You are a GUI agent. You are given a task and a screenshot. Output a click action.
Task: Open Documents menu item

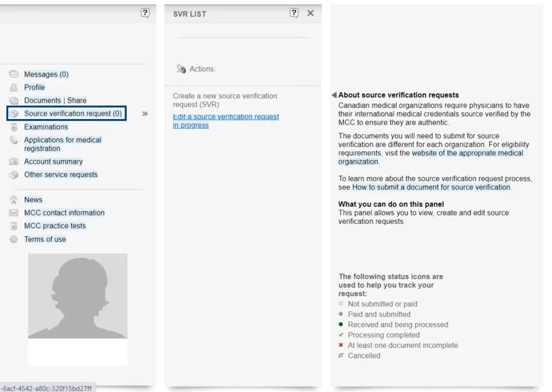coord(43,101)
